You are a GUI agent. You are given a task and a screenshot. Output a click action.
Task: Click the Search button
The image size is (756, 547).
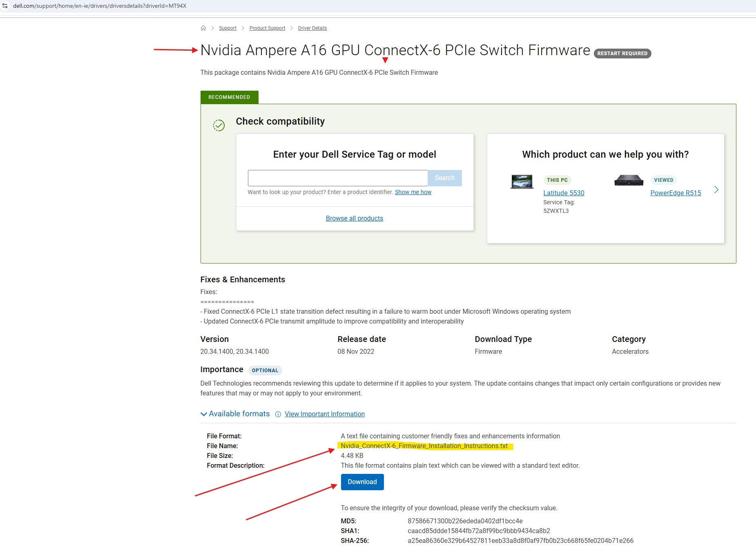tap(445, 178)
